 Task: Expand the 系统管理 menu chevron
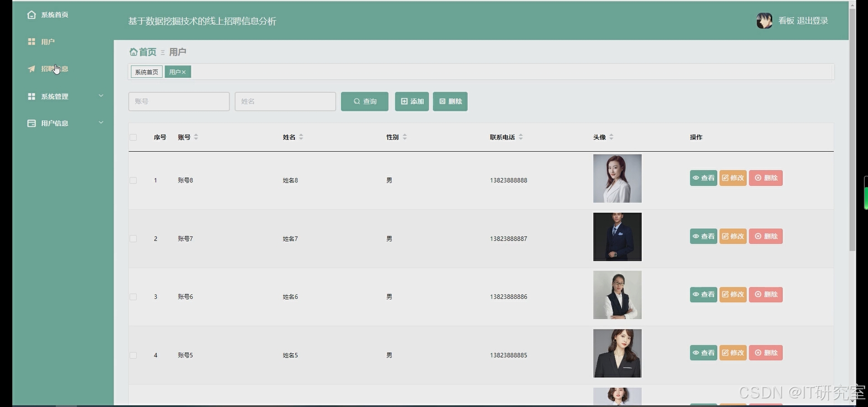(x=101, y=96)
